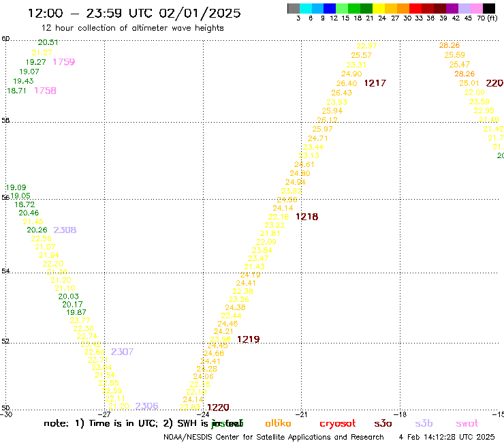Click the lavender legend color swatch
Image resolution: width=504 pixels, height=443 pixels.
[x=464, y=8]
